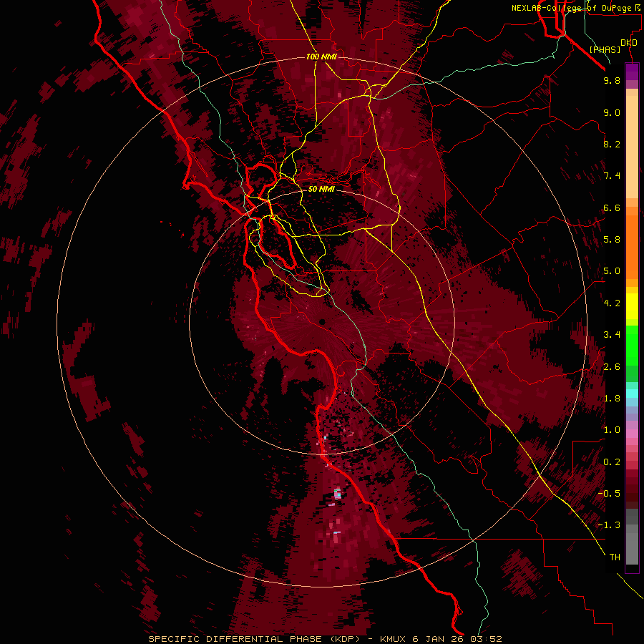Click the -0.5 scale value
Screen dimensions: 644x644
[x=609, y=494]
